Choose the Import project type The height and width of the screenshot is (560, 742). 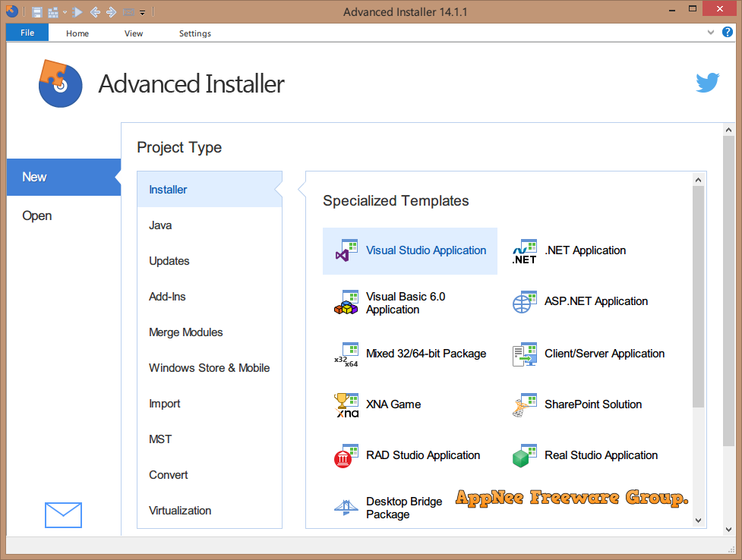pos(209,404)
